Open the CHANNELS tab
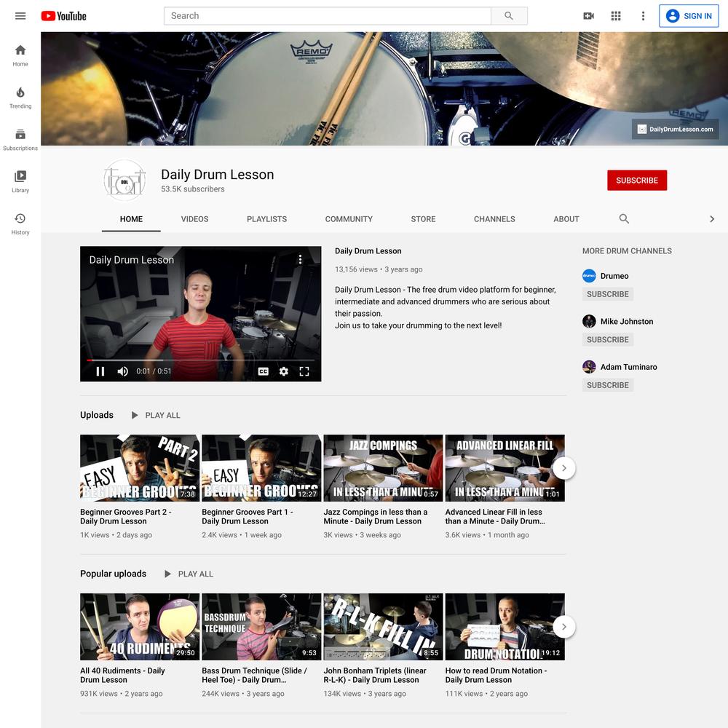The image size is (728, 728). 494,219
